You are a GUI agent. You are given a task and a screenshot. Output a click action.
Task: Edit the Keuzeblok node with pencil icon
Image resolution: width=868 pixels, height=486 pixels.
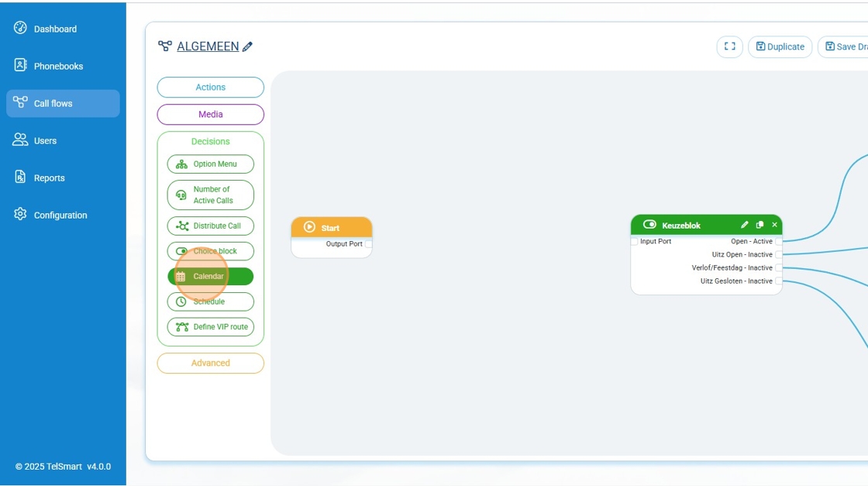[745, 225]
